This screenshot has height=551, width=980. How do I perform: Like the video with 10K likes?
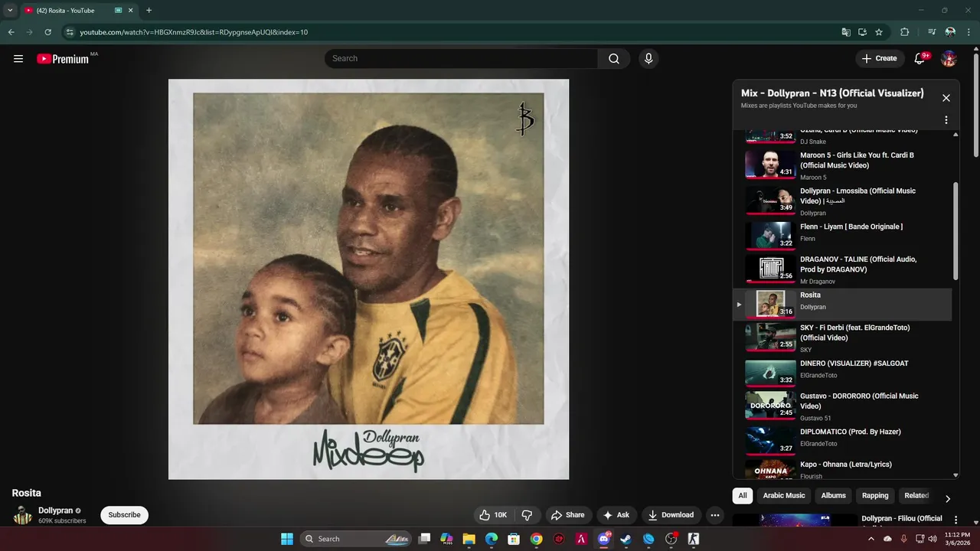(492, 515)
